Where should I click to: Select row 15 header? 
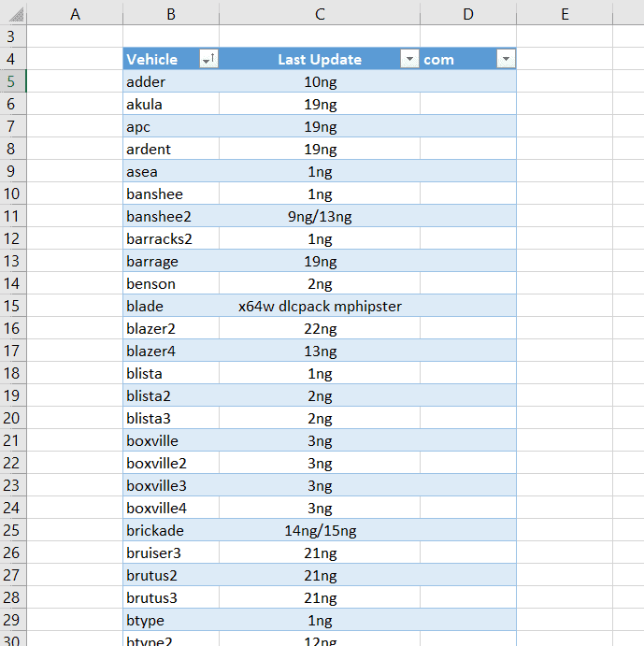13,306
